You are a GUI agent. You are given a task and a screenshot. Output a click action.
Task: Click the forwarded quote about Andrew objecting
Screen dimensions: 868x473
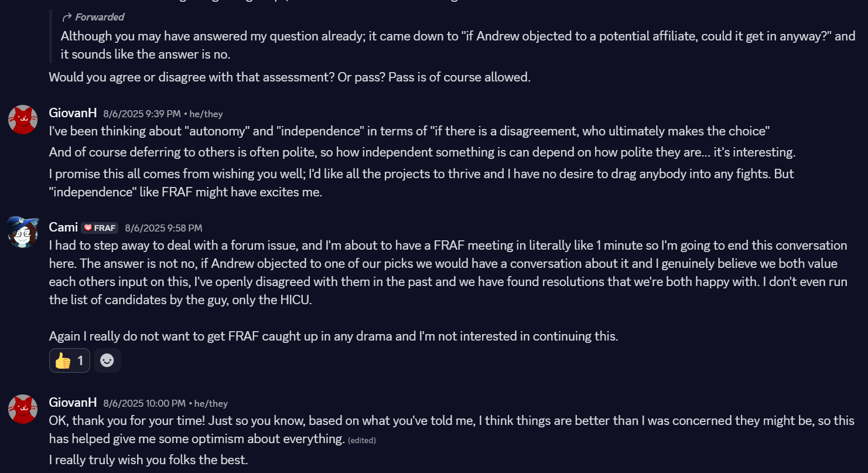tap(458, 45)
